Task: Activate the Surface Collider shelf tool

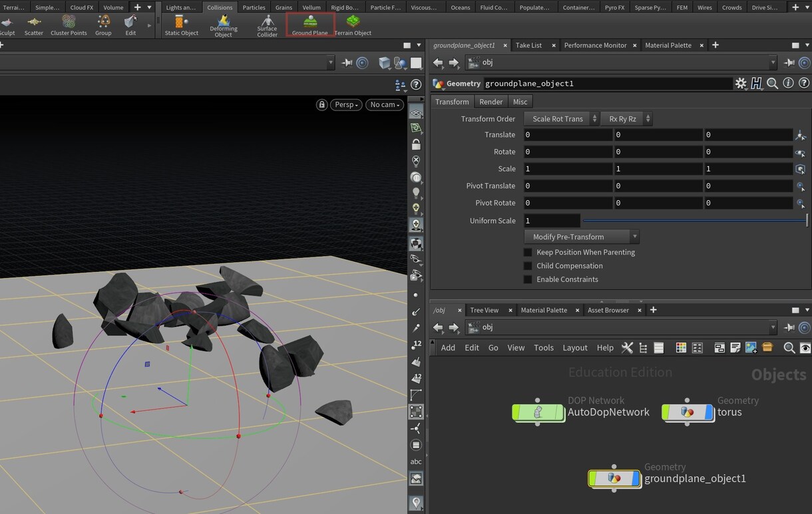Action: pyautogui.click(x=267, y=25)
